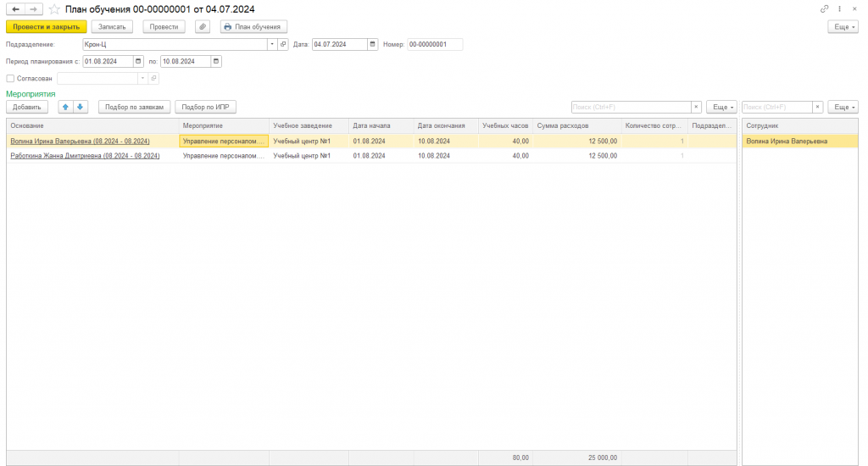Toggle the Согласован checkbox
The width and height of the screenshot is (868, 466).
(x=10, y=79)
